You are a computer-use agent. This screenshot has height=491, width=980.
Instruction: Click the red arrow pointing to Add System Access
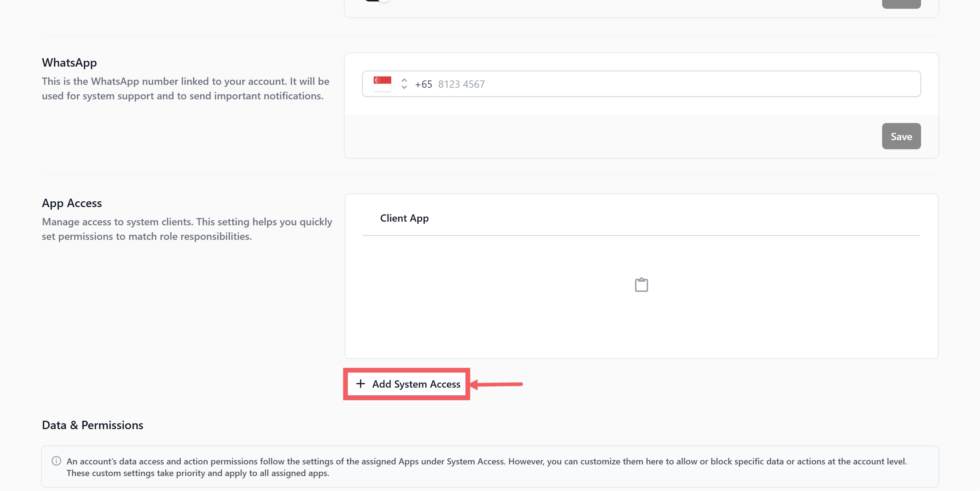pyautogui.click(x=497, y=384)
